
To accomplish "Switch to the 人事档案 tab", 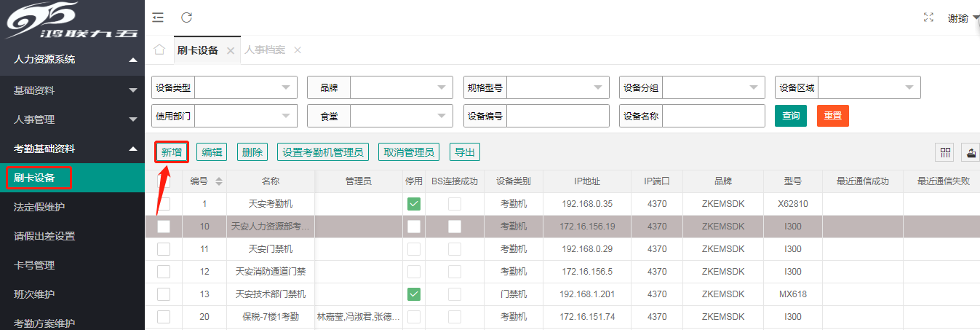I will click(265, 50).
